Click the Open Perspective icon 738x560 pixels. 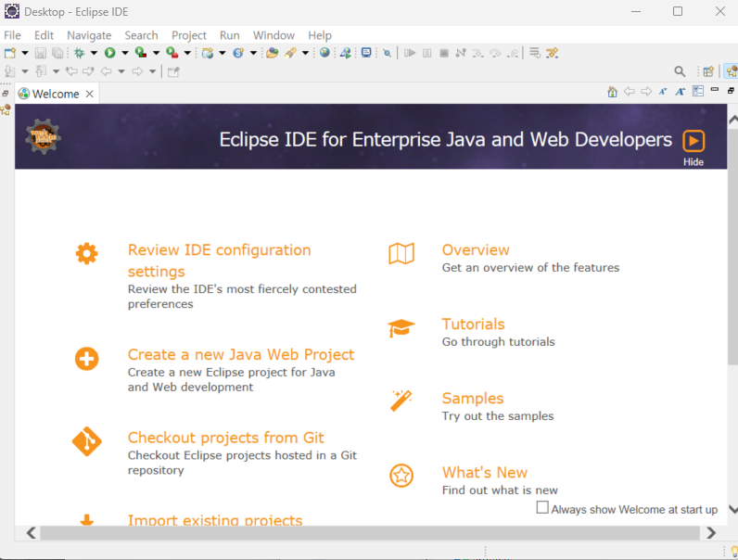(x=708, y=71)
